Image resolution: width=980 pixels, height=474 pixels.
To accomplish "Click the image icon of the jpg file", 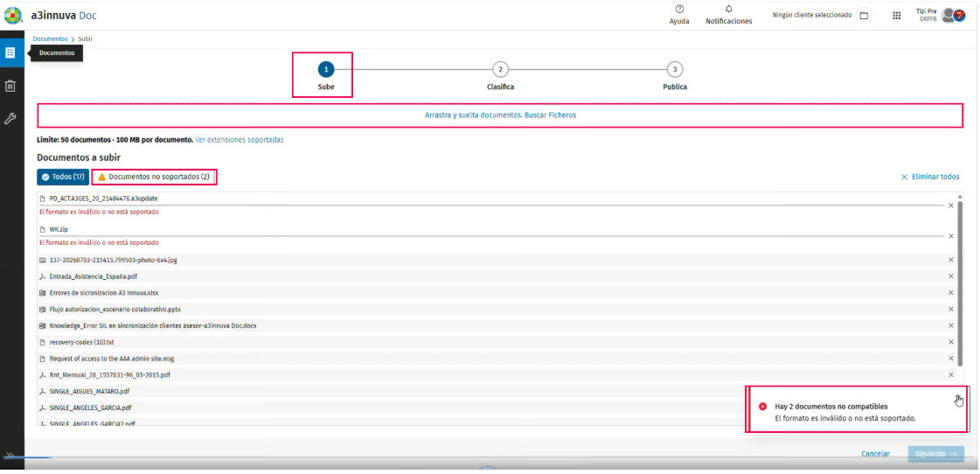I will tap(43, 260).
